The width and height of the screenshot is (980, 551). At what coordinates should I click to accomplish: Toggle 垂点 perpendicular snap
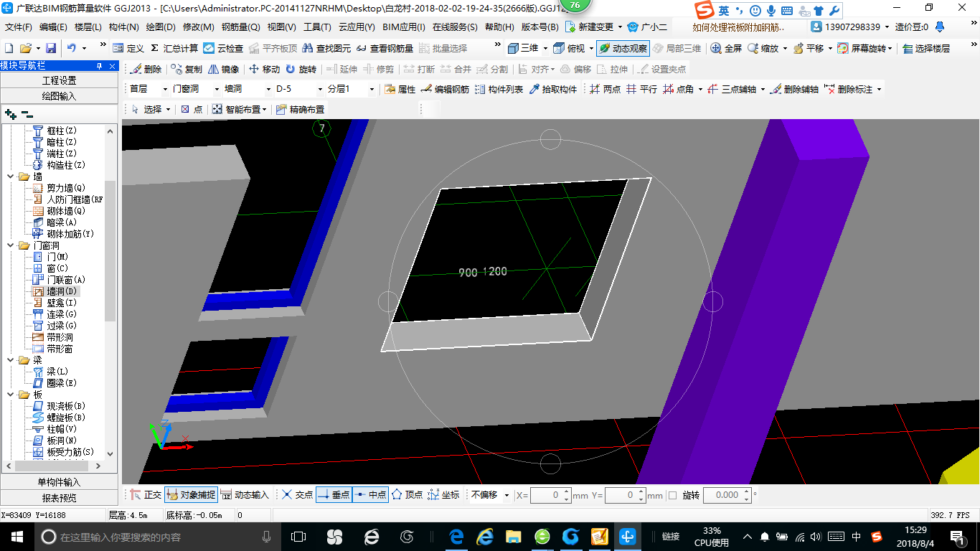pos(334,494)
